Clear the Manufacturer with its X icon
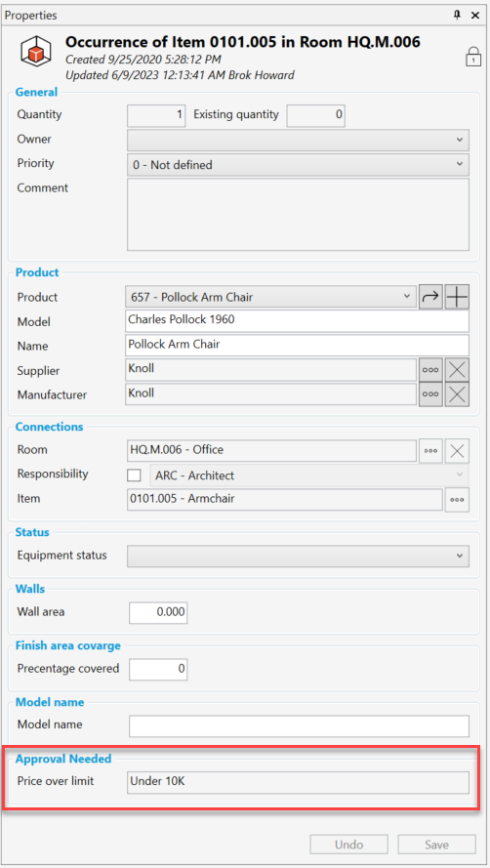Viewport: 490px width, 868px height. pos(458,394)
